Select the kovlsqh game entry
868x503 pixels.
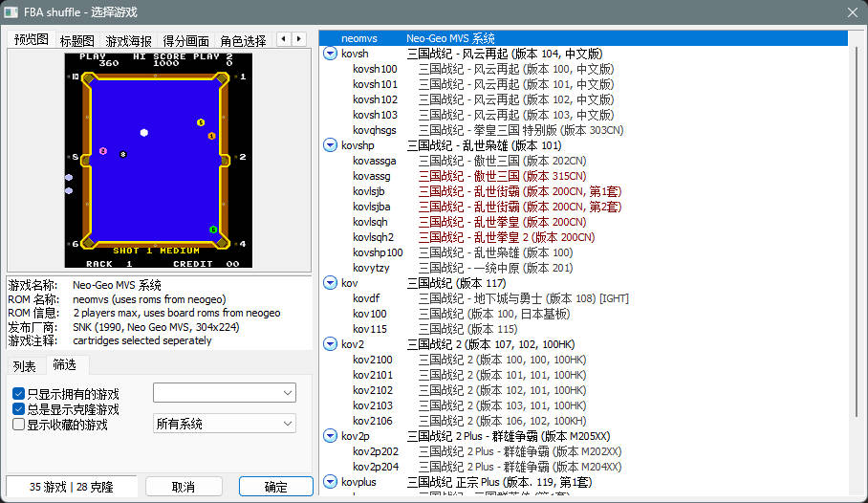coord(583,222)
